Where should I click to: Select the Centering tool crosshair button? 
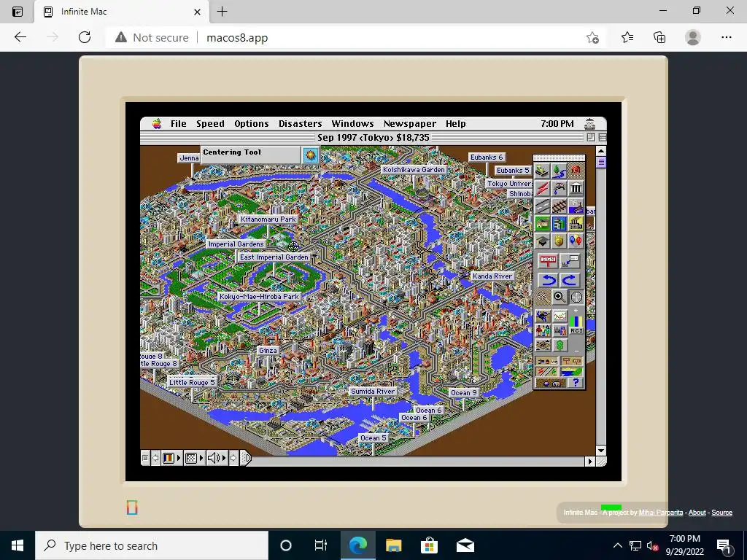point(576,297)
